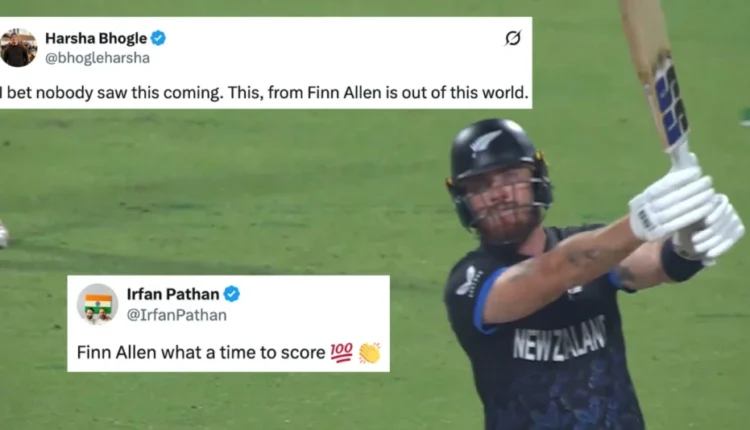Click the Harsha Bhogle display name

tap(96, 38)
